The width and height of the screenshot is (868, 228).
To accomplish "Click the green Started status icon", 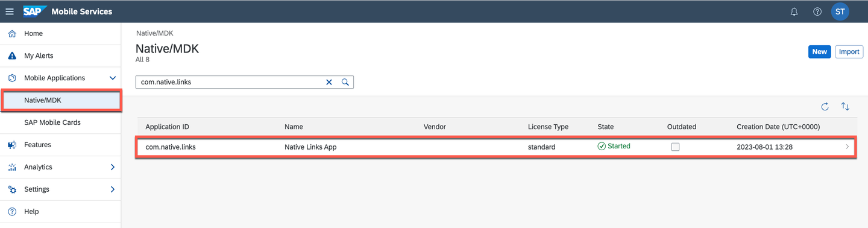I will [x=602, y=146].
